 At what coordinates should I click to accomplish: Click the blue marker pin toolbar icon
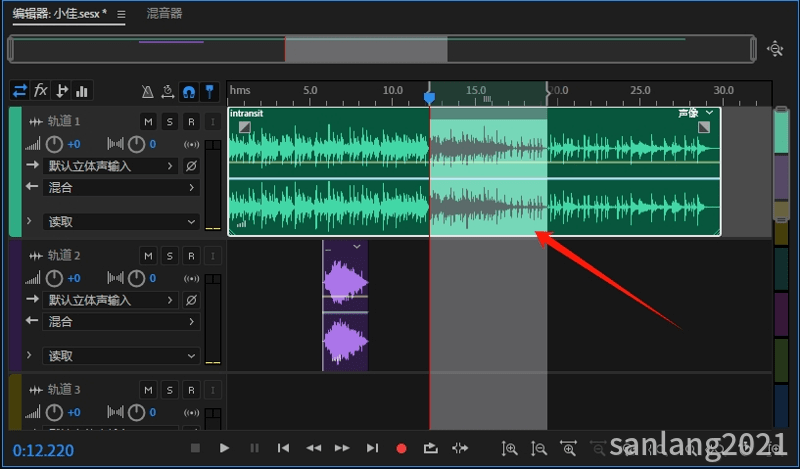209,92
